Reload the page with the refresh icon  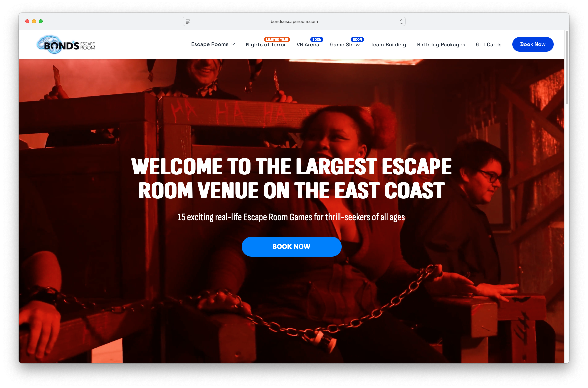(x=401, y=21)
